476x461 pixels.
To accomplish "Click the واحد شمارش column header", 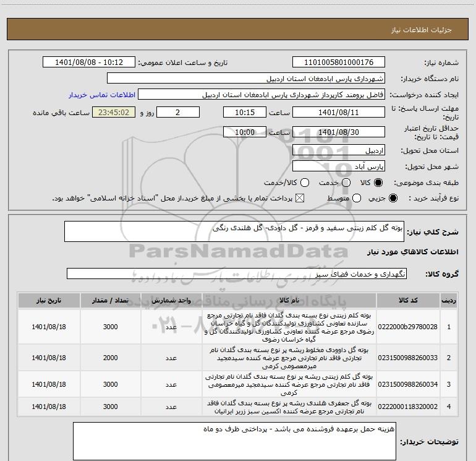I will point(171,301).
